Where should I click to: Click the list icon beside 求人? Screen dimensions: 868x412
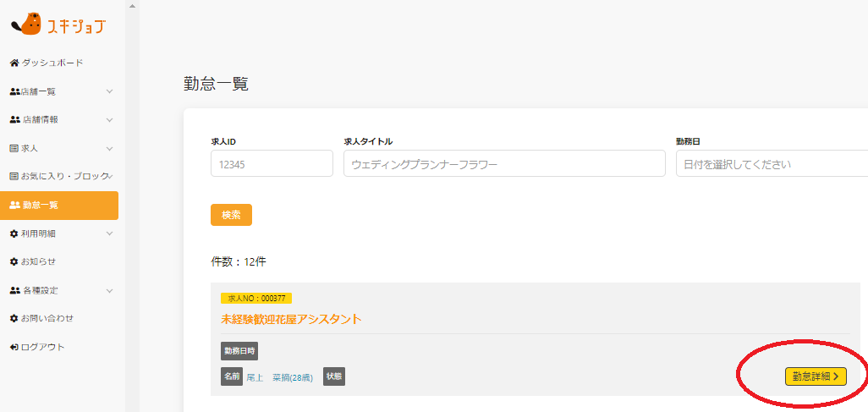(14, 148)
